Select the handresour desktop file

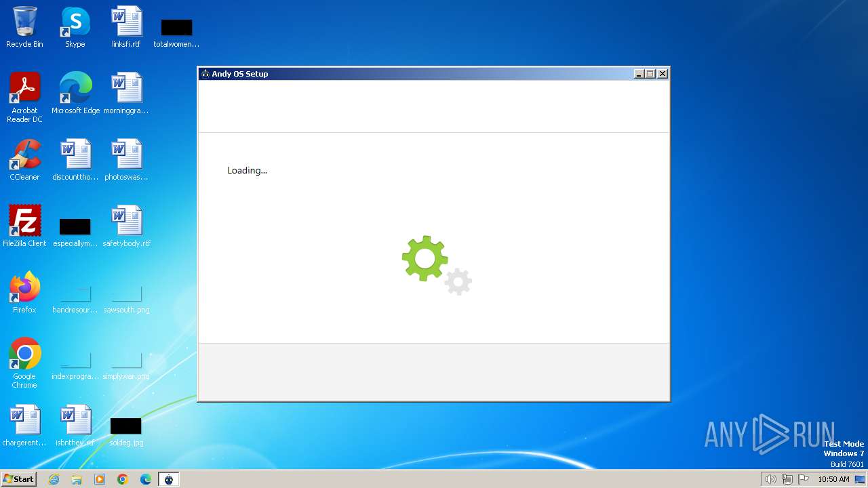point(75,299)
